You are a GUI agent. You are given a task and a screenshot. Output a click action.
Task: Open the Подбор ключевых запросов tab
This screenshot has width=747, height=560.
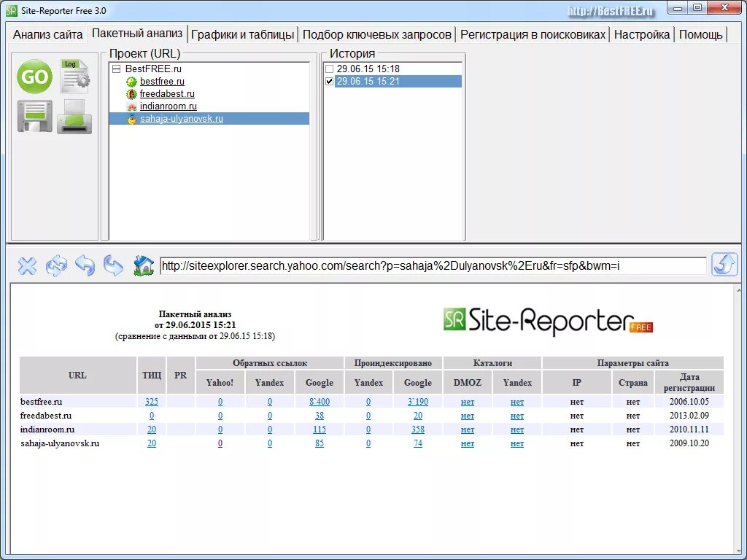(x=377, y=34)
